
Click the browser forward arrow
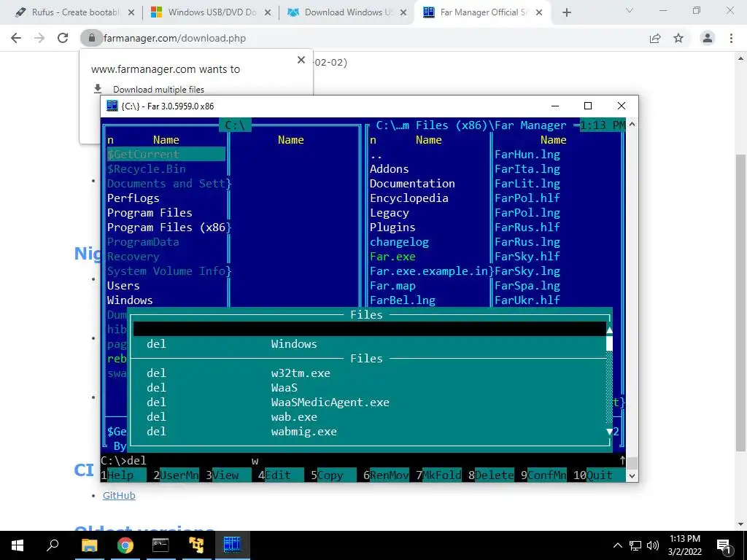pos(39,38)
